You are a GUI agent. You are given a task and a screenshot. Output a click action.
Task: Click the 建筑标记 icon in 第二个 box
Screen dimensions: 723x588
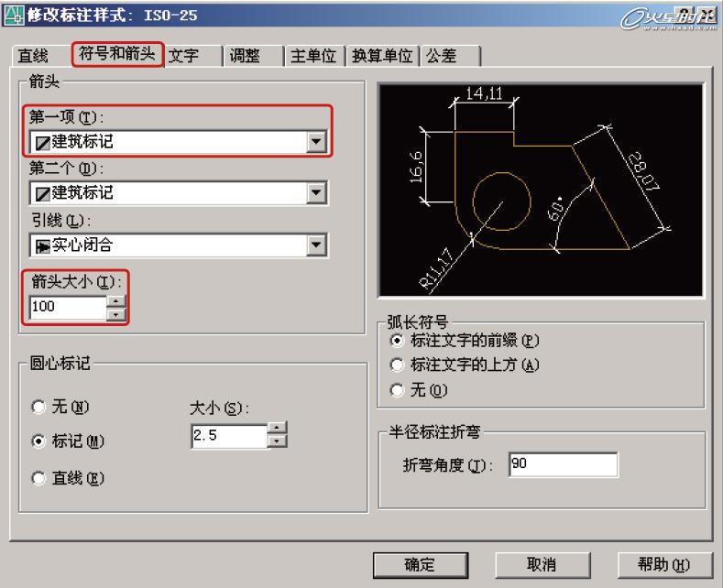pos(43,193)
